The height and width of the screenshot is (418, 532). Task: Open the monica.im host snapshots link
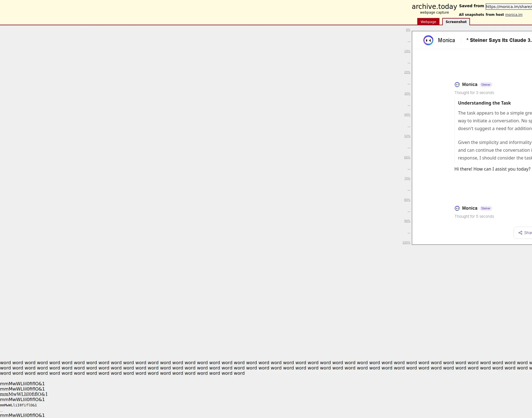pos(513,15)
